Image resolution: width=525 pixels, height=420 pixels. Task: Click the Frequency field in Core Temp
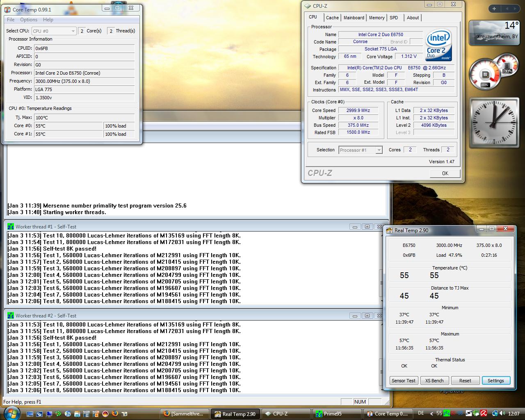84,81
